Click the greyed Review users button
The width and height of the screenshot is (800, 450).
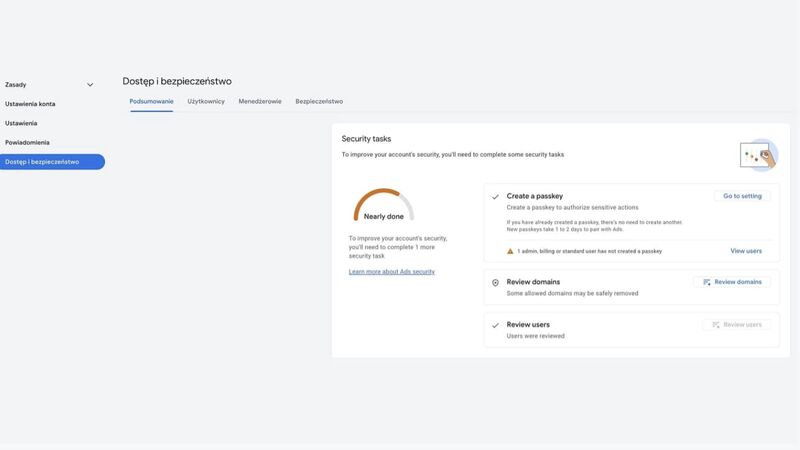tap(737, 324)
